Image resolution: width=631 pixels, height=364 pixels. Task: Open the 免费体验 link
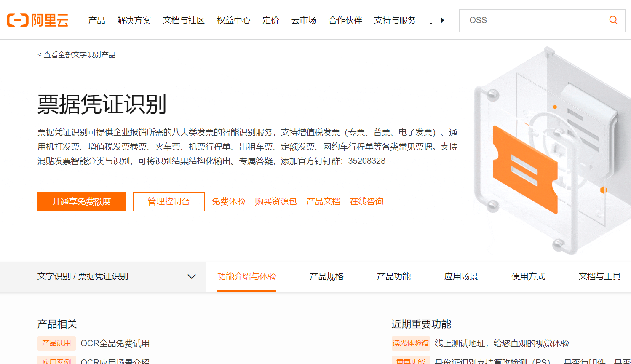pyautogui.click(x=228, y=202)
